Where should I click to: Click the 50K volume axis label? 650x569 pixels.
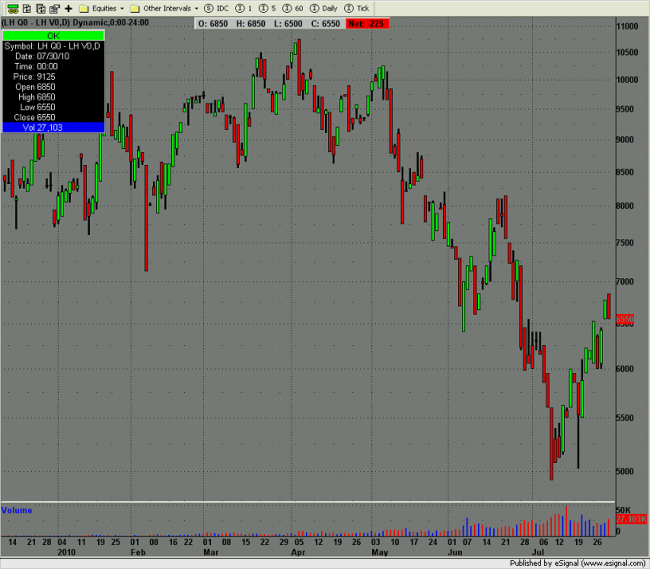click(623, 510)
